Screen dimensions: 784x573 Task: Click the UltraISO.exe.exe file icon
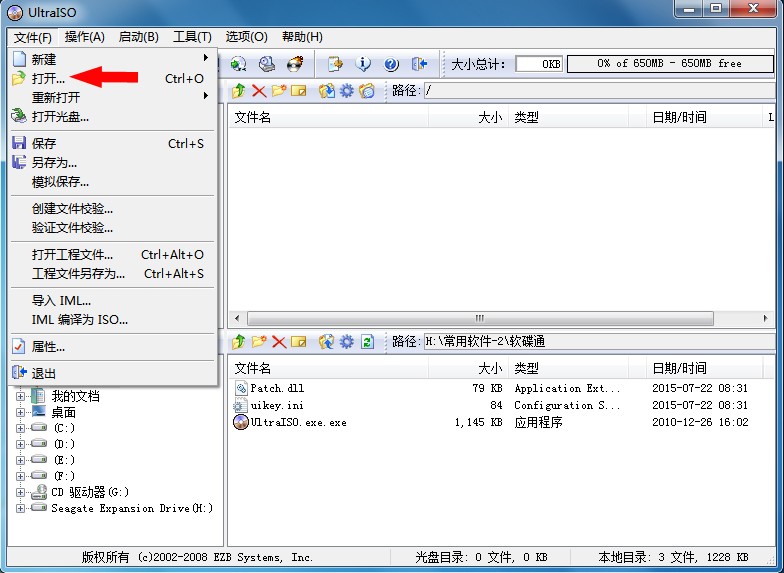click(241, 422)
